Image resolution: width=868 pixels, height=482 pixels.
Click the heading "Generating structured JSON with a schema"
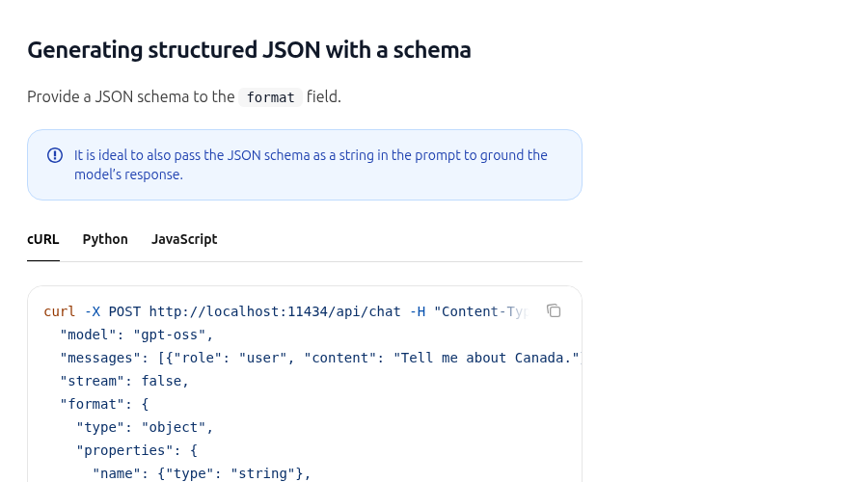249,50
